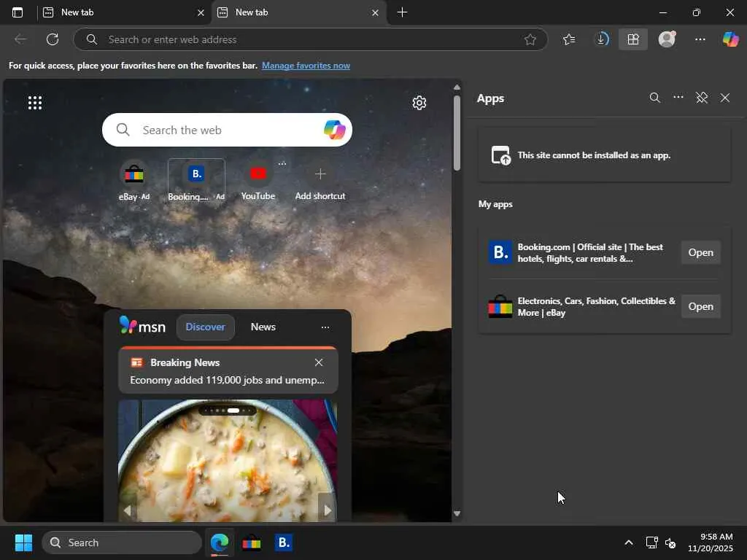
Task: Click the Copilot icon in browser toolbar
Action: (x=730, y=39)
